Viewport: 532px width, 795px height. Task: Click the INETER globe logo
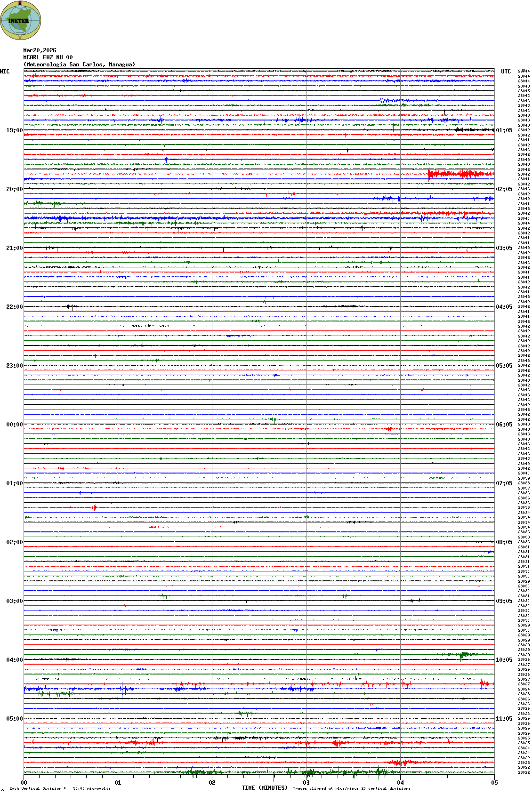click(20, 20)
